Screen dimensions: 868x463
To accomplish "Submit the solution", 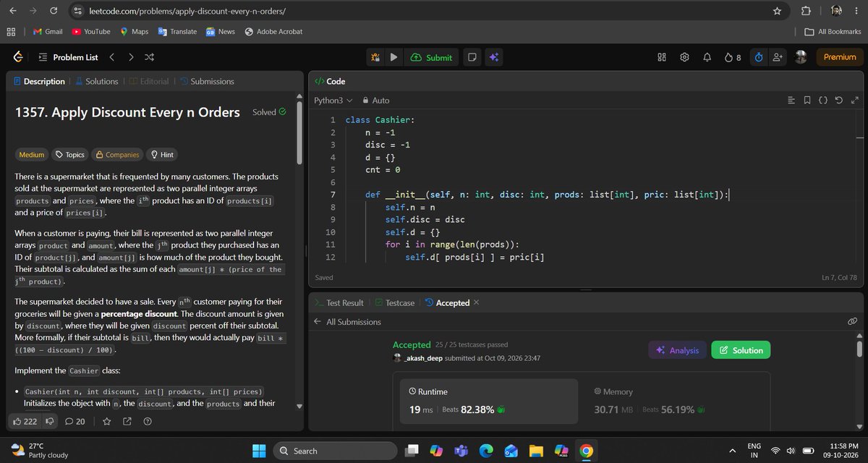I will [432, 57].
